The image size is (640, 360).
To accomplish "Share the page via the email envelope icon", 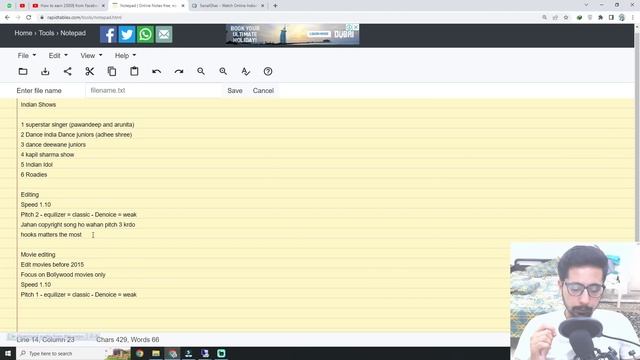I will coord(164,34).
